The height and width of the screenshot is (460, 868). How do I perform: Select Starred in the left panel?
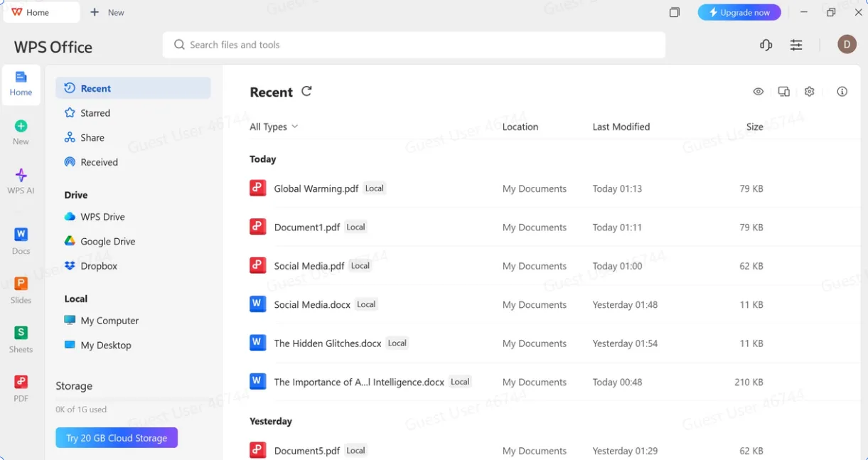pyautogui.click(x=95, y=113)
